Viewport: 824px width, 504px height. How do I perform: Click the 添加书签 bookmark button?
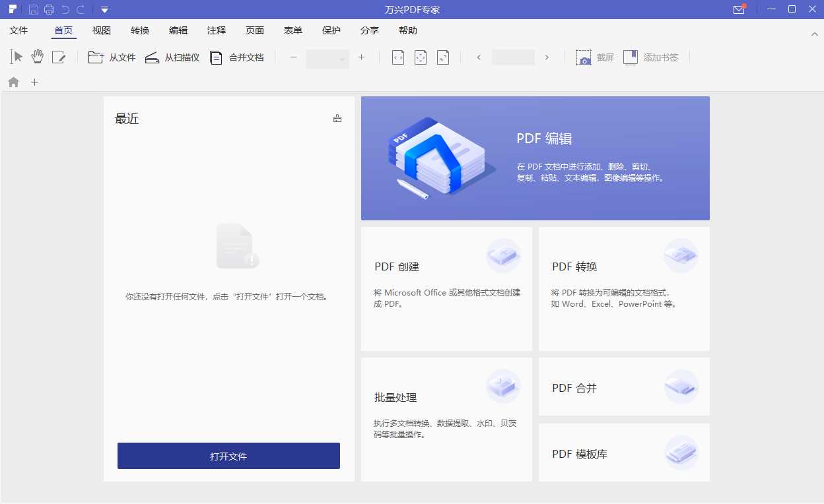(x=650, y=57)
